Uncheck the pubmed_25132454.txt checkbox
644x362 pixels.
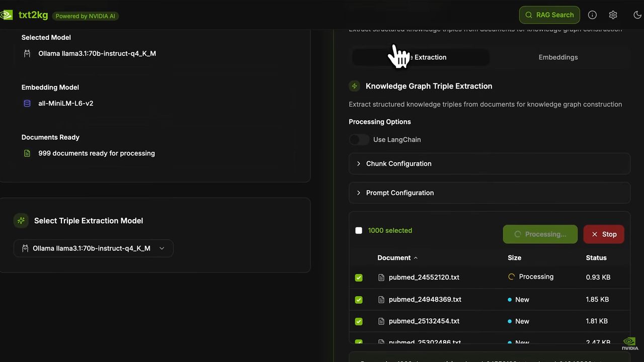359,321
